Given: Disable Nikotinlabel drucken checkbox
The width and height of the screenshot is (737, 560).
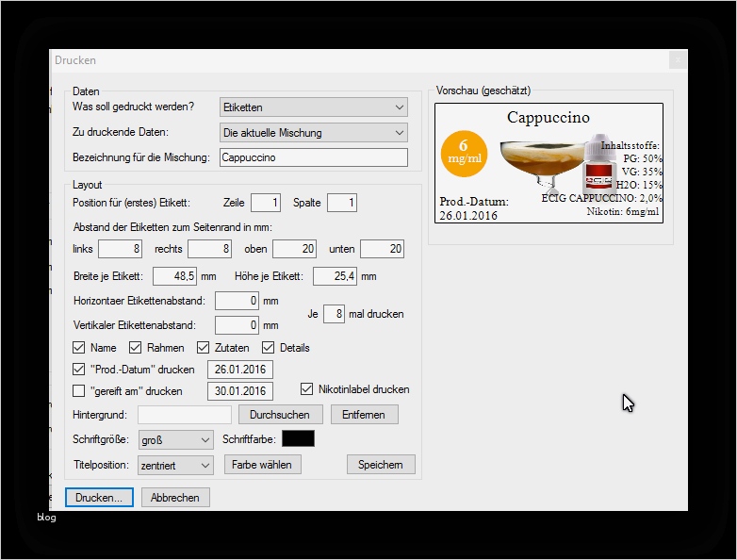Looking at the screenshot, I should click(x=307, y=388).
